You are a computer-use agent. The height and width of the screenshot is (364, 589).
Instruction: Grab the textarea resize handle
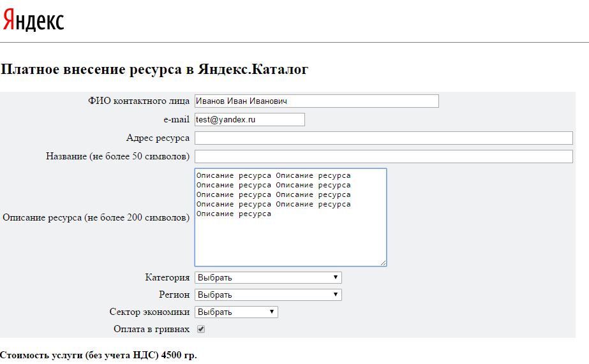383,263
